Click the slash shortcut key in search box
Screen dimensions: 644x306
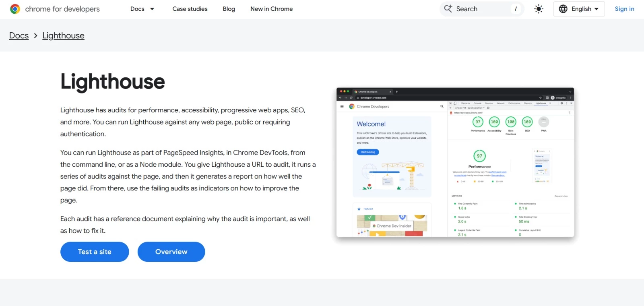tap(516, 9)
